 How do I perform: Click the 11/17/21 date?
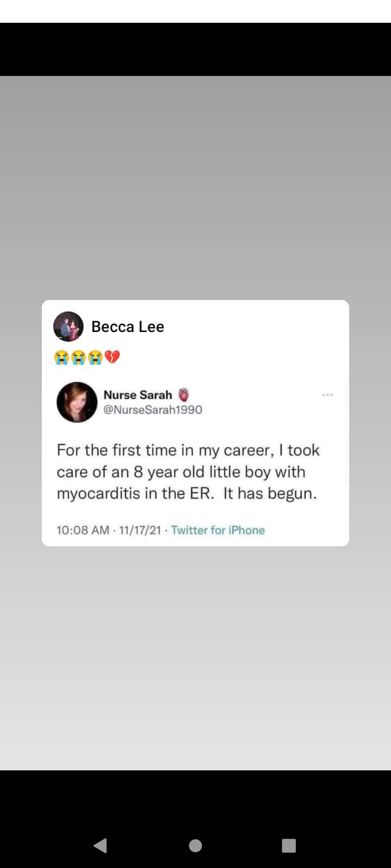coord(140,530)
